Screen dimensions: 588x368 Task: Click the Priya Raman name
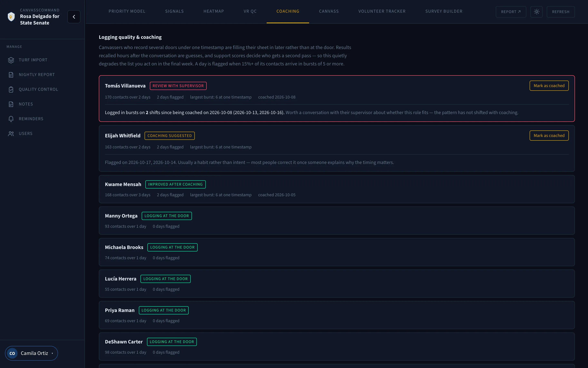coord(120,310)
